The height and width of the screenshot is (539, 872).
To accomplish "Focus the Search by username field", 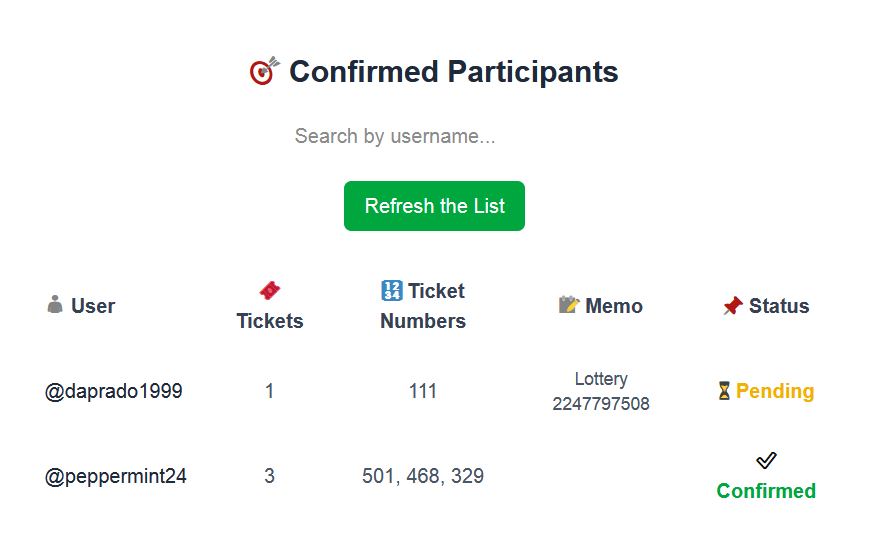I will 434,136.
